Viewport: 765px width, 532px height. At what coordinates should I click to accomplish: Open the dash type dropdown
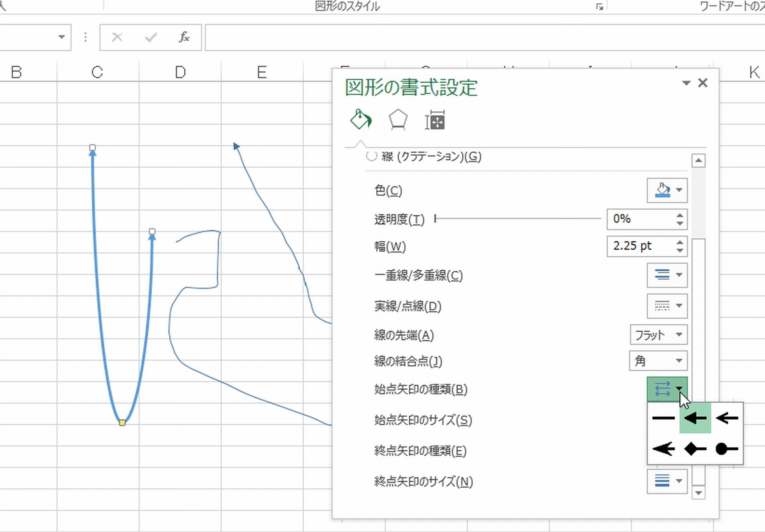point(667,306)
